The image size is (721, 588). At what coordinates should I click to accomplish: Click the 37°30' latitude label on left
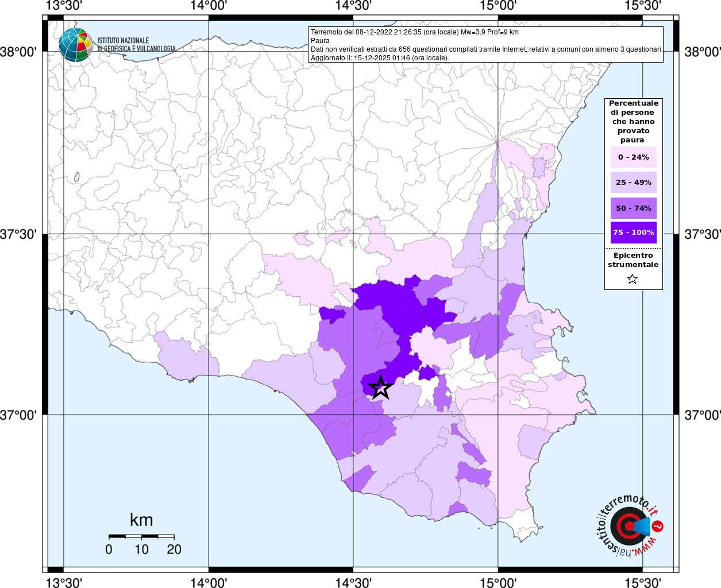point(18,234)
